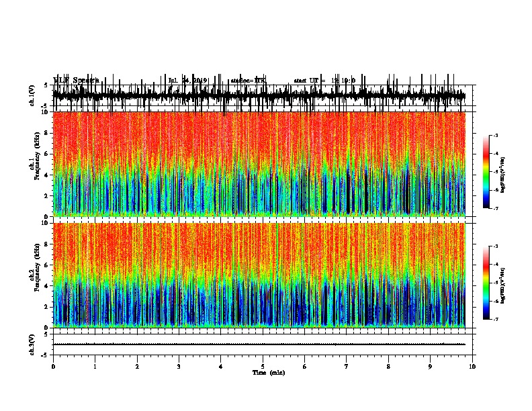Click the "VLF Spectra" title text
This screenshot has width=532, height=411.
click(x=76, y=80)
